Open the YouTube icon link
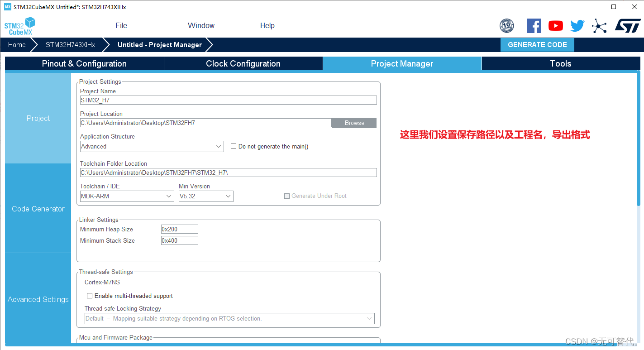644x350 pixels. (556, 26)
